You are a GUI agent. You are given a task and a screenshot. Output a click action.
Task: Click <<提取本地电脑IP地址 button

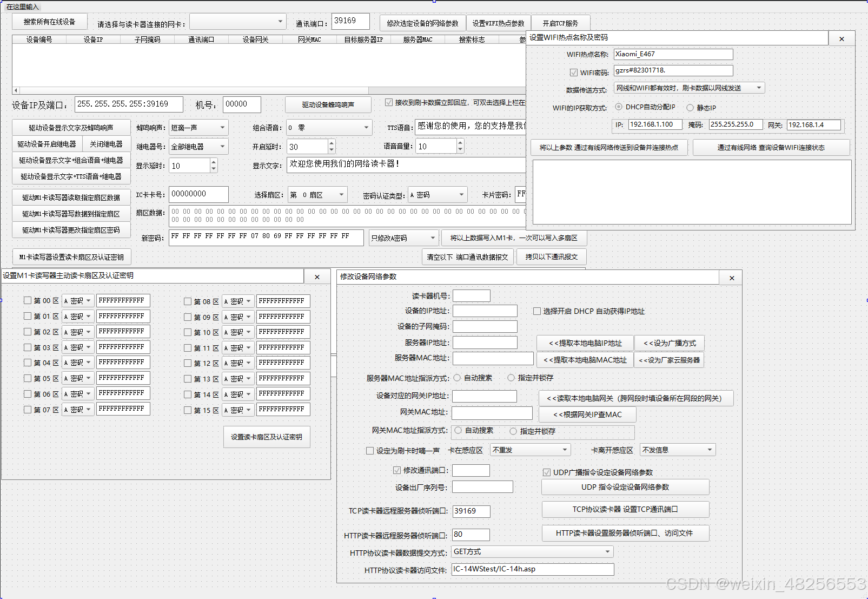585,343
